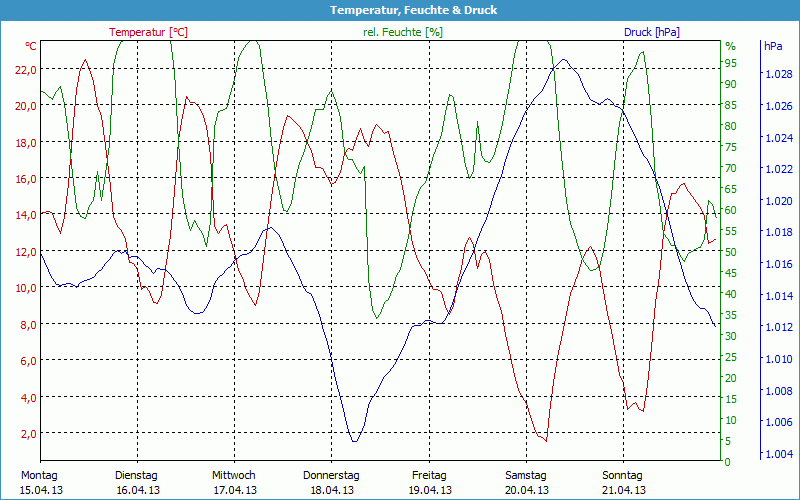This screenshot has height=500, width=800.
Task: Click the '%' unit label on humidity axis
Action: point(731,46)
